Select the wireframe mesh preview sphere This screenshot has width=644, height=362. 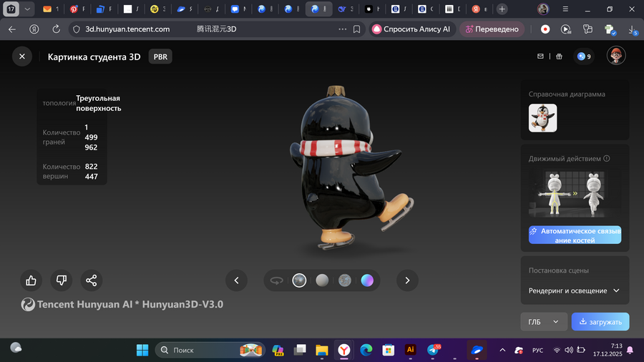pos(344,280)
